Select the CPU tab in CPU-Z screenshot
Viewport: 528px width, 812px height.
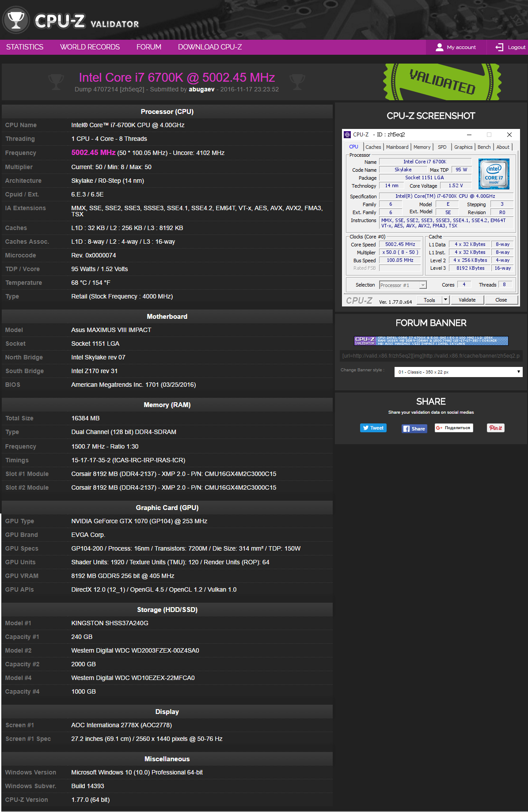coord(354,147)
